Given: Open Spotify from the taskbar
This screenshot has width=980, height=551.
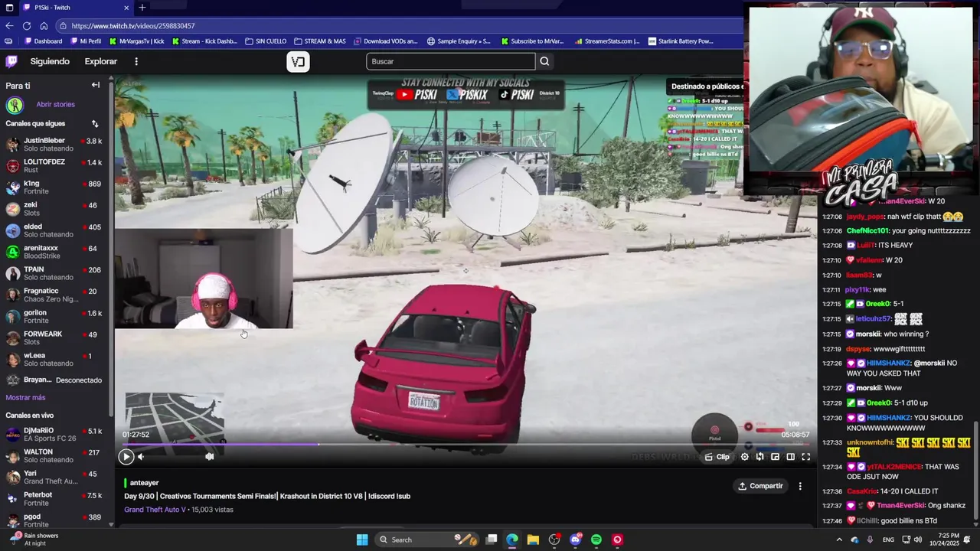Looking at the screenshot, I should tap(596, 540).
